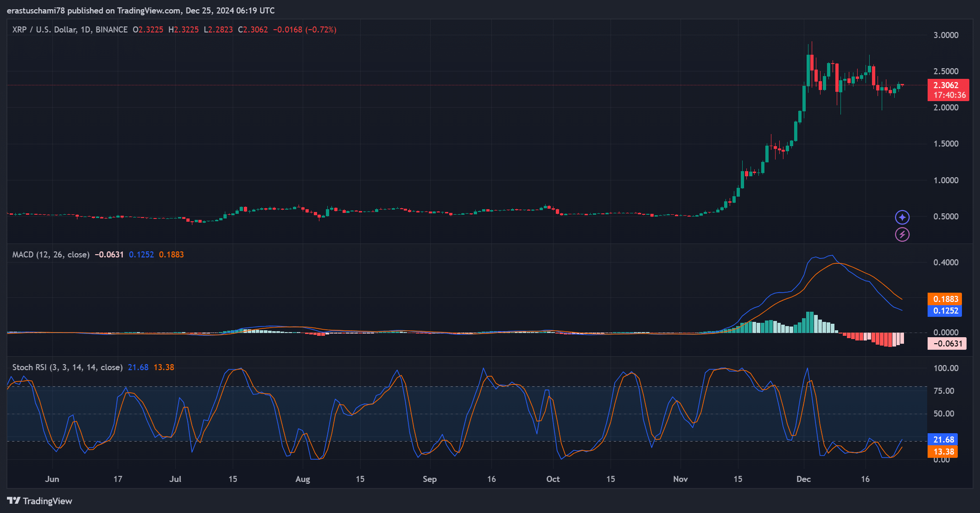Click the 100.00 Stoch RSI axis label
The height and width of the screenshot is (513, 980).
(946, 368)
